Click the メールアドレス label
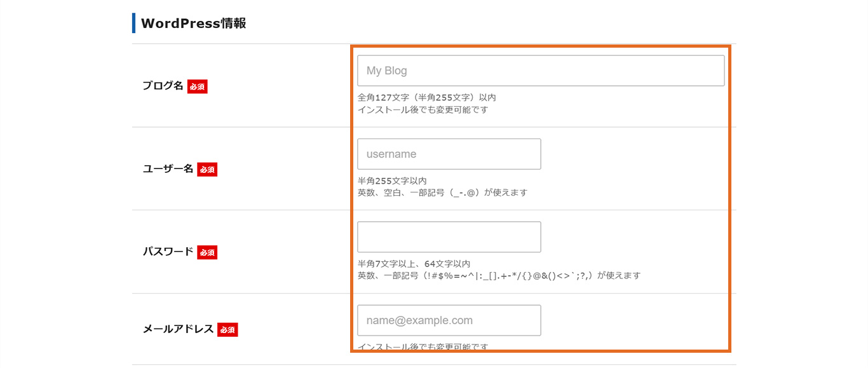The image size is (868, 368). [x=178, y=329]
